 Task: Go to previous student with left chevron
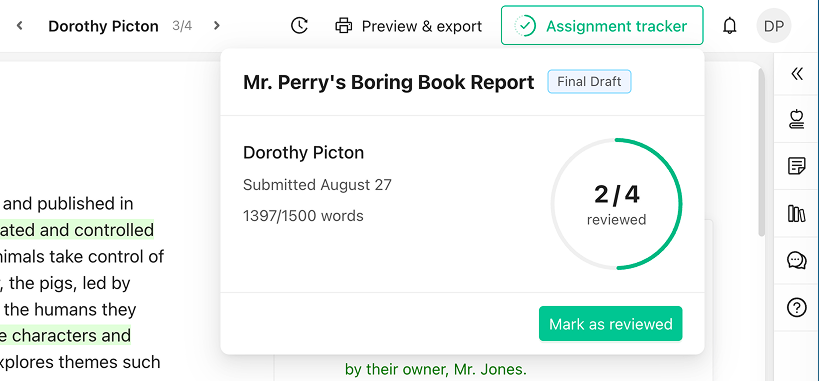point(19,25)
